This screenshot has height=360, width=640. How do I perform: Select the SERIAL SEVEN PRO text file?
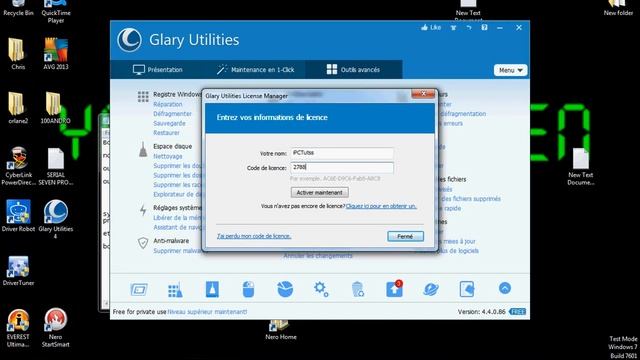[56, 167]
